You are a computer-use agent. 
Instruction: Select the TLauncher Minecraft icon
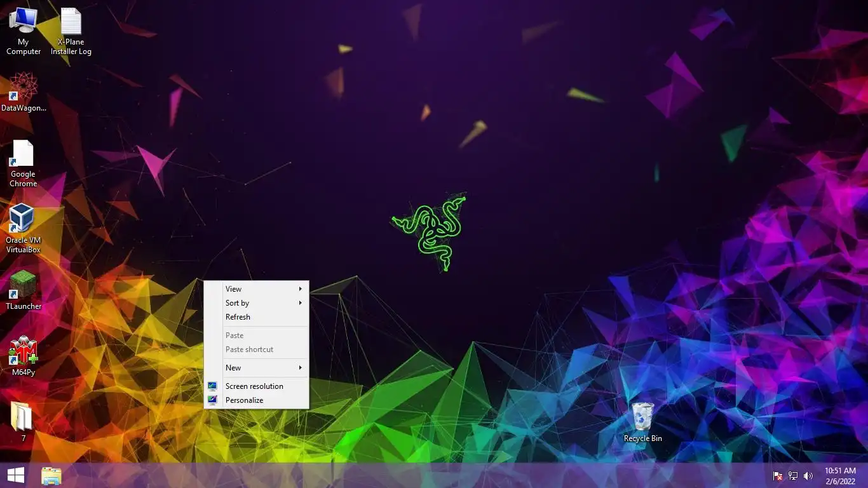(24, 290)
